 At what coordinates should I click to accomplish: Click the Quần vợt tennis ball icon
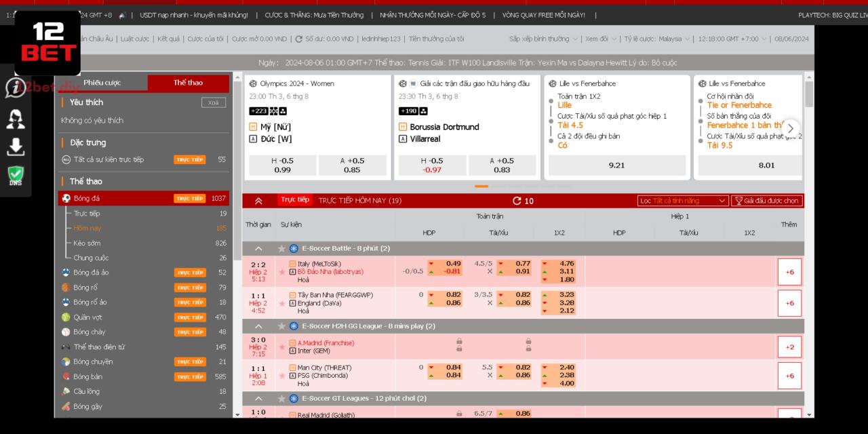point(66,317)
